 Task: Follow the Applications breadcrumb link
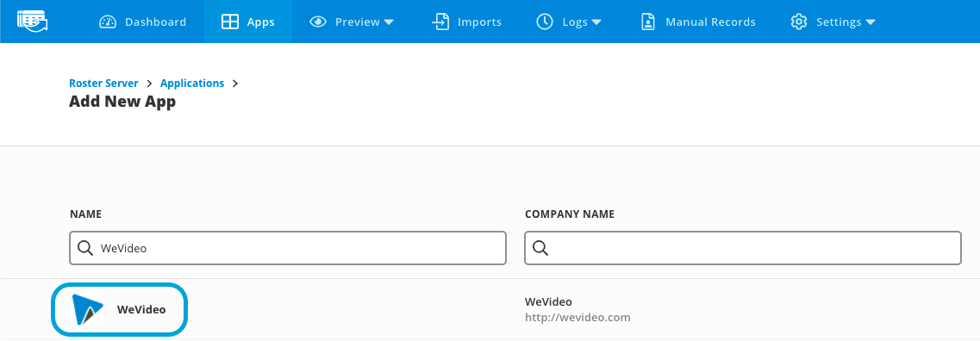192,83
